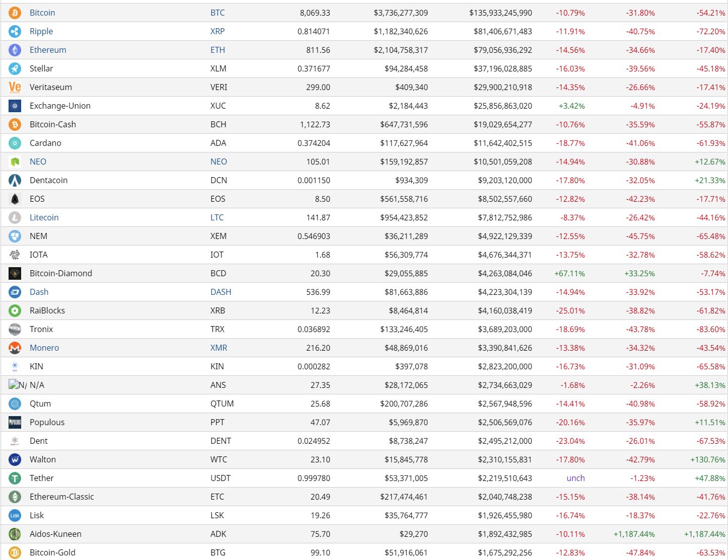
Task: Click the Dash logo icon
Action: (15, 292)
